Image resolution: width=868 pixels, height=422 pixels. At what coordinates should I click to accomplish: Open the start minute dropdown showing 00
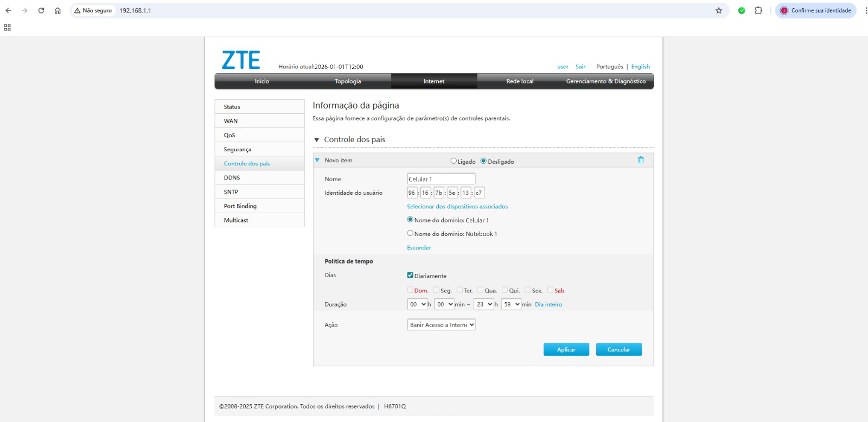coord(444,304)
